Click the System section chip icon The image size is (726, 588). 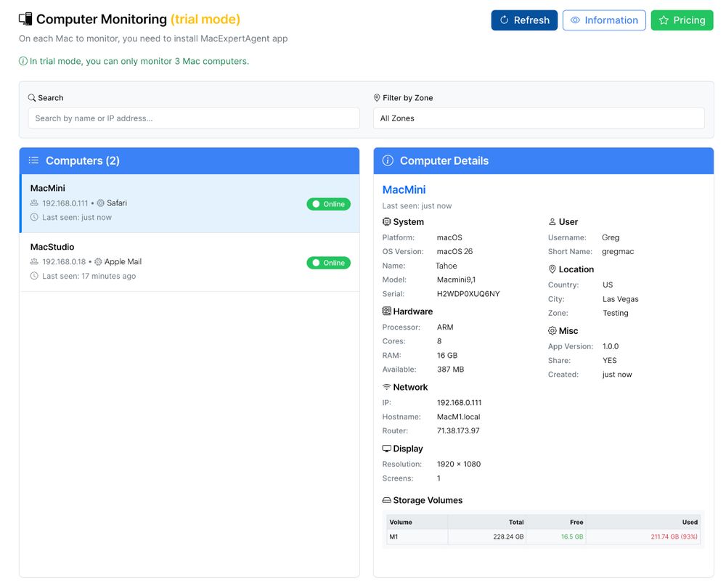point(387,222)
